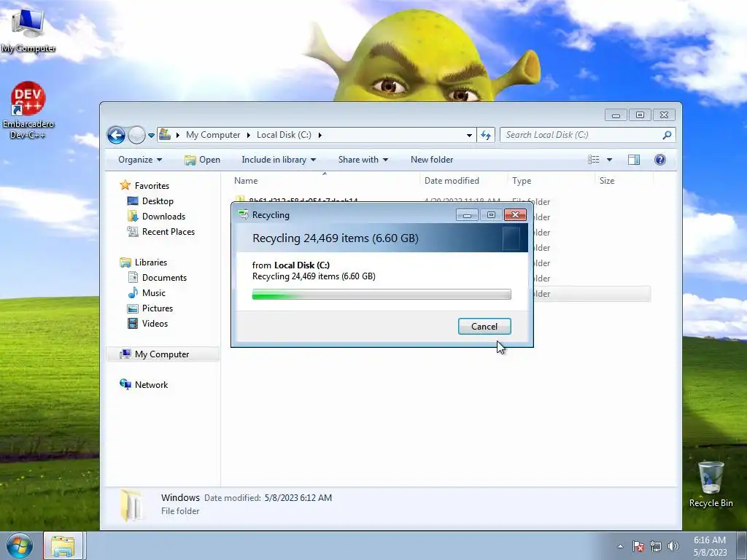
Task: Select Libraries in navigation pane
Action: click(x=150, y=262)
